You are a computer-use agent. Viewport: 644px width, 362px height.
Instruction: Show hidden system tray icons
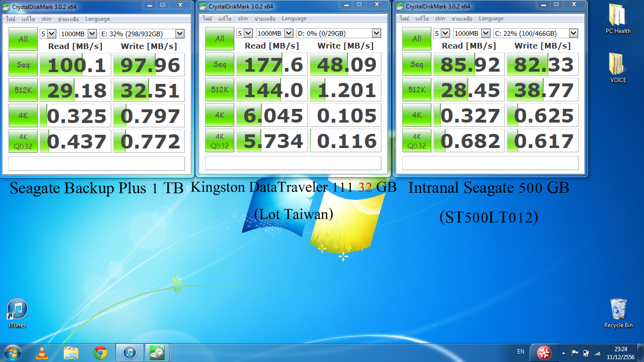click(563, 353)
